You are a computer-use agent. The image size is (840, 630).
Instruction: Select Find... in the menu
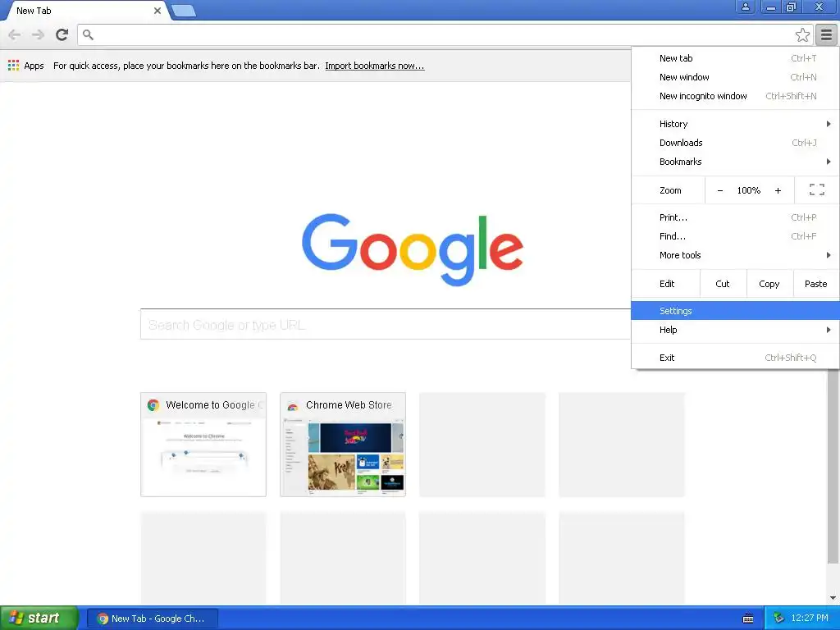tap(735, 236)
